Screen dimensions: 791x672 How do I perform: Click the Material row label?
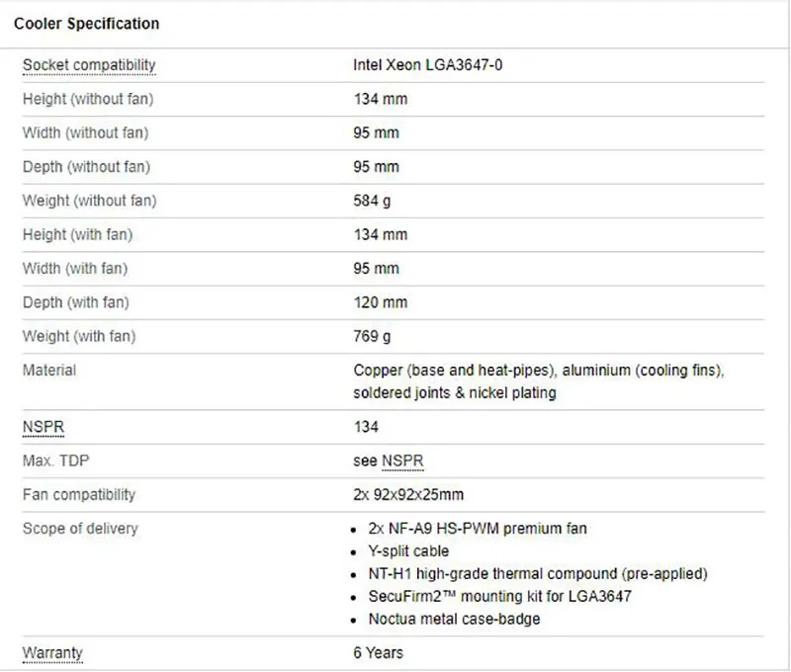pyautogui.click(x=48, y=371)
